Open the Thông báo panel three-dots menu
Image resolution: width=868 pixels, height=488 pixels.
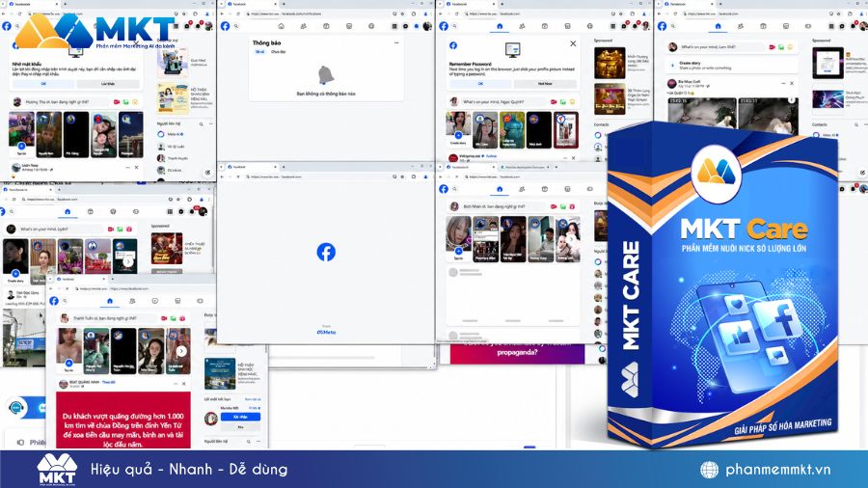click(396, 42)
